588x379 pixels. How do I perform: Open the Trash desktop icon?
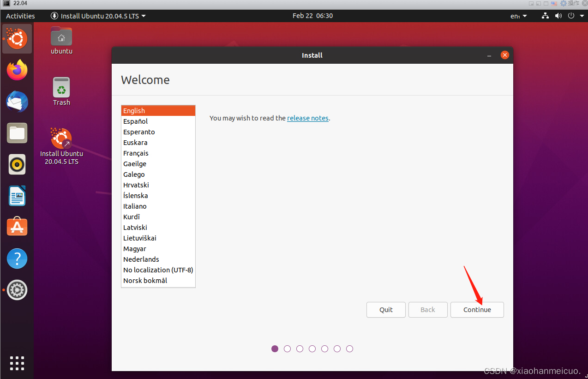(61, 91)
